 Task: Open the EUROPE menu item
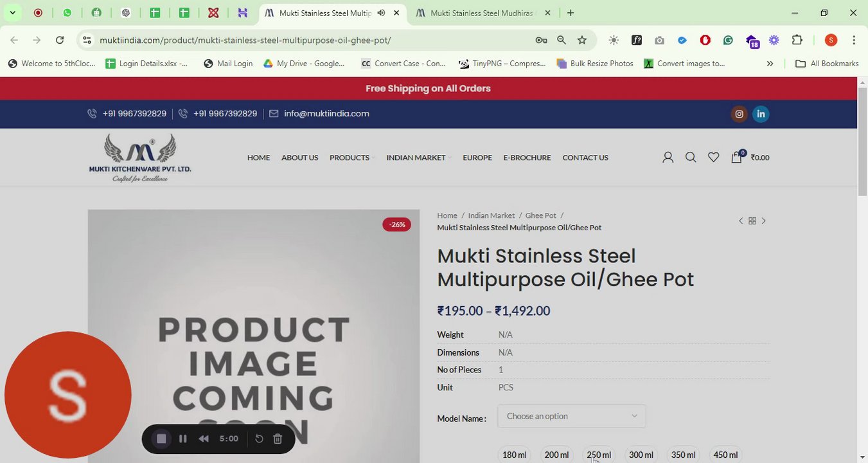click(477, 158)
